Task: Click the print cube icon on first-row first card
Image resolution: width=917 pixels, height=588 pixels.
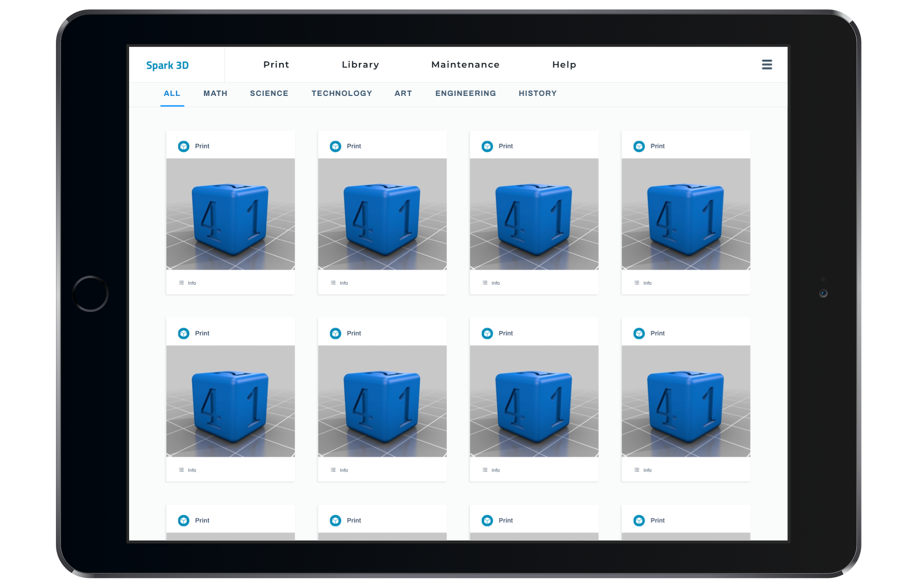Action: (183, 146)
